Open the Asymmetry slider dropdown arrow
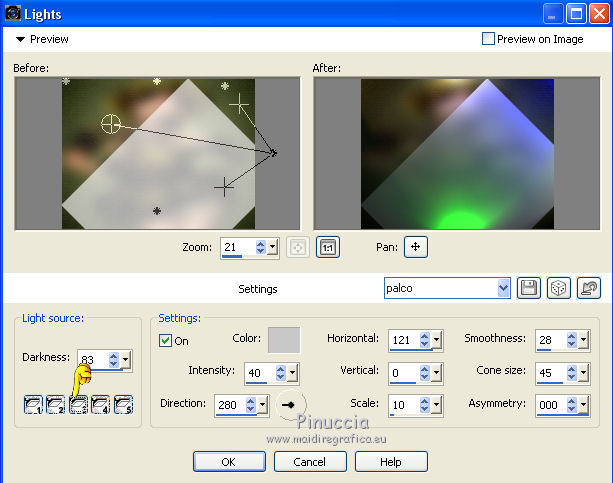This screenshot has width=613, height=483. 583,405
